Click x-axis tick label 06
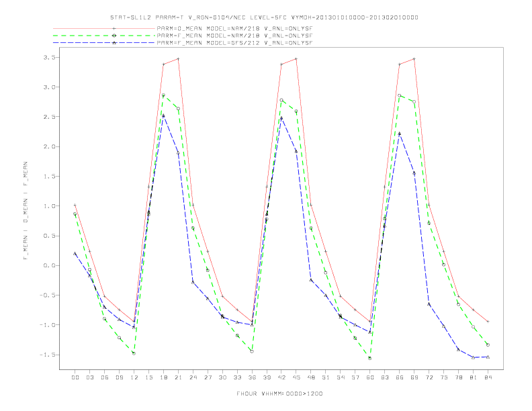Viewport: 532px width, 411px height. [x=105, y=377]
